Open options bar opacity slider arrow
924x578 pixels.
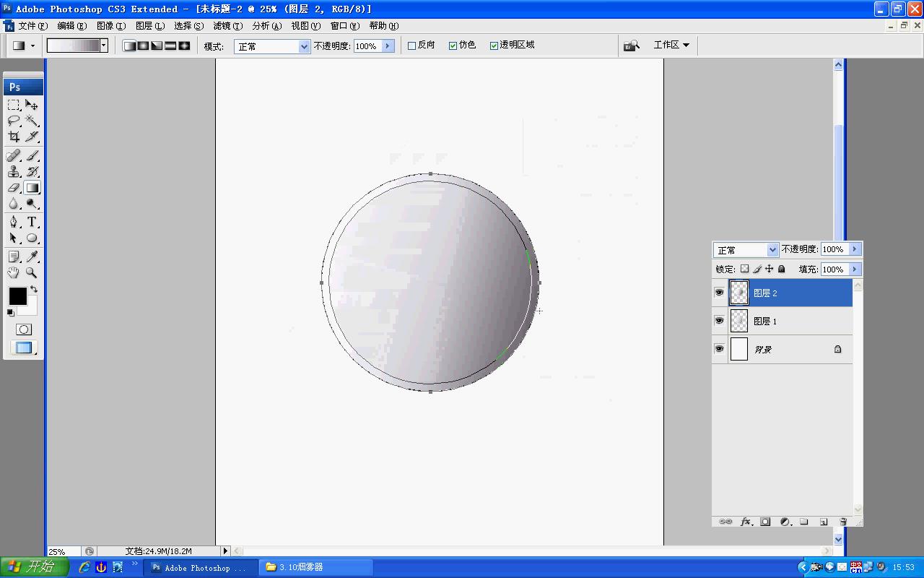point(388,46)
